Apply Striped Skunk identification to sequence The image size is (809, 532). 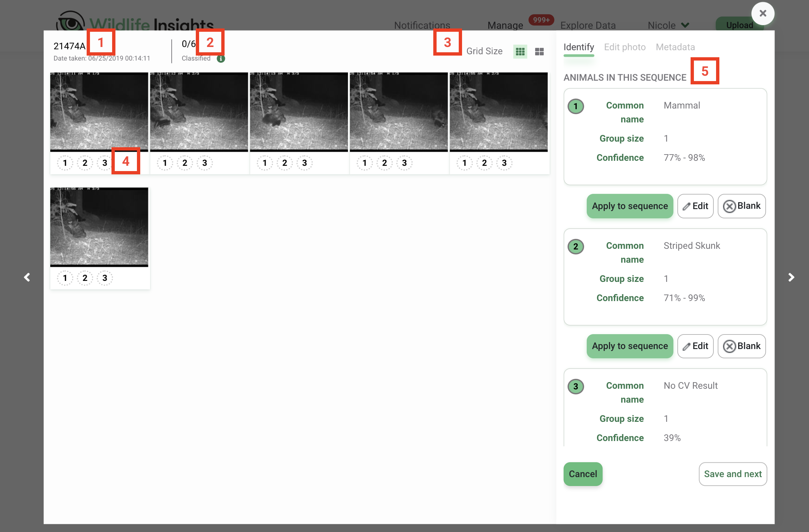[629, 346]
